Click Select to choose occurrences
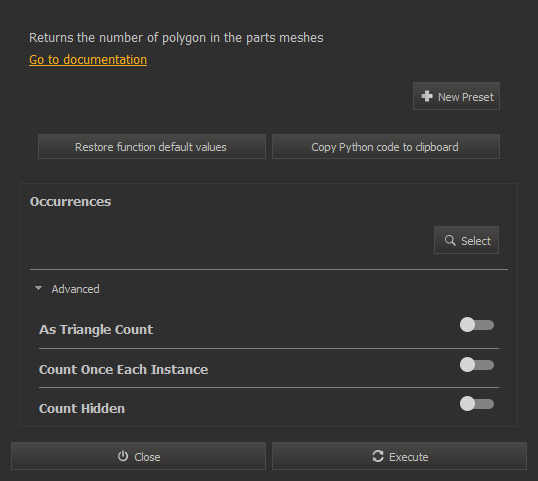 coord(466,240)
